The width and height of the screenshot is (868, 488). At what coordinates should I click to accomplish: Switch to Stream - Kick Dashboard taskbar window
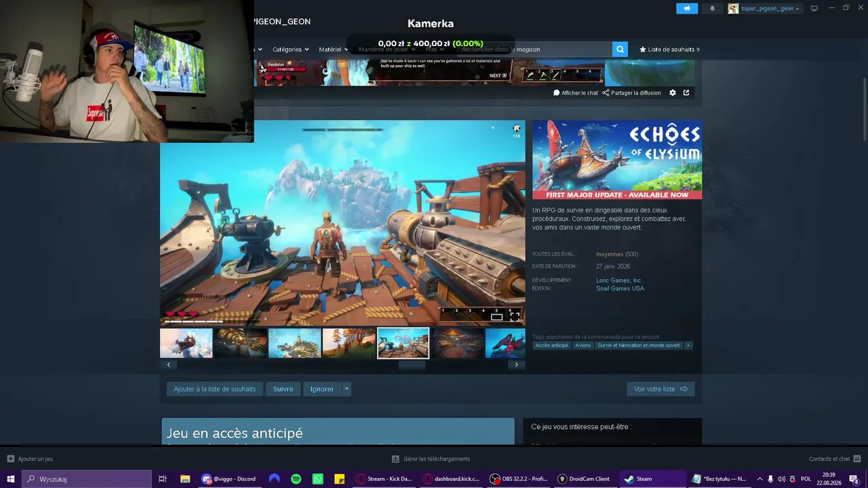coord(384,479)
